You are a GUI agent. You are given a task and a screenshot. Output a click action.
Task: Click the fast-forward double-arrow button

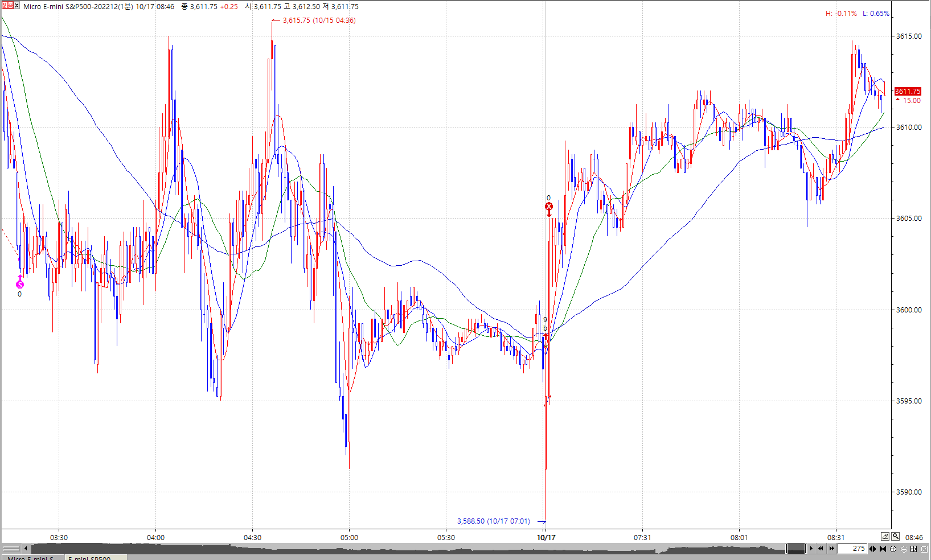click(x=831, y=549)
